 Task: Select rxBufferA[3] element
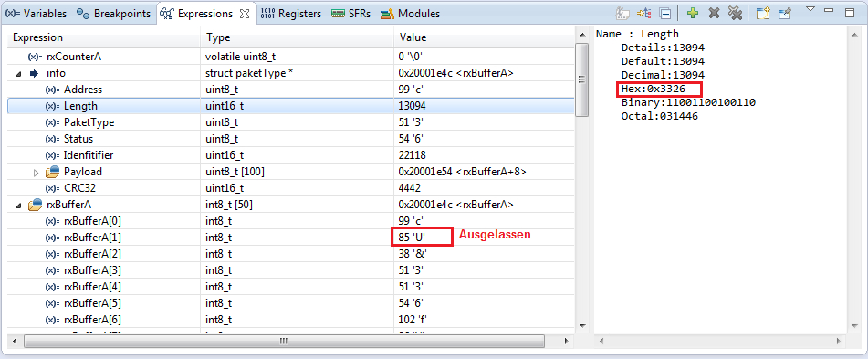click(291, 270)
